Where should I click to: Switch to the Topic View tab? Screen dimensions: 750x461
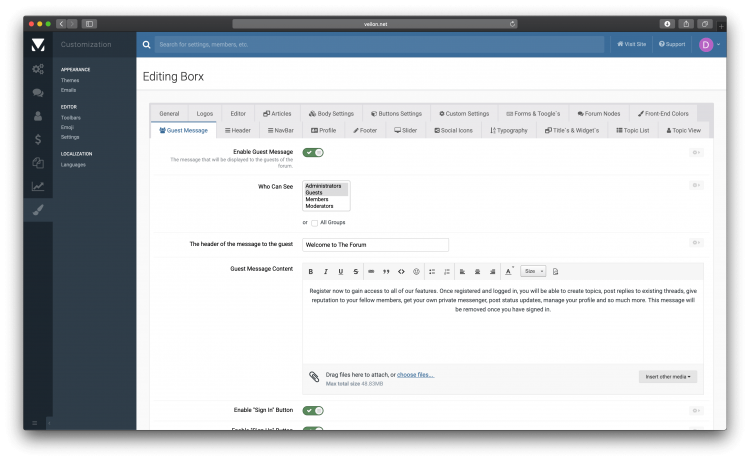(x=684, y=131)
